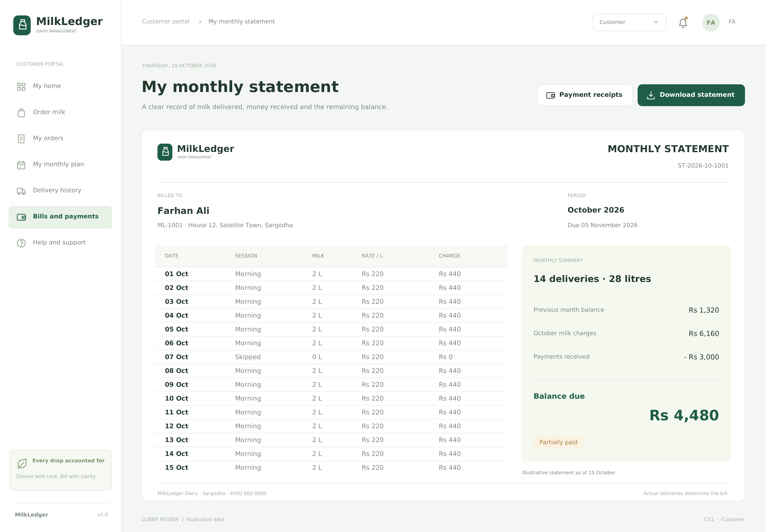The image size is (766, 532).
Task: Click the Order milk bag icon
Action: point(21,113)
